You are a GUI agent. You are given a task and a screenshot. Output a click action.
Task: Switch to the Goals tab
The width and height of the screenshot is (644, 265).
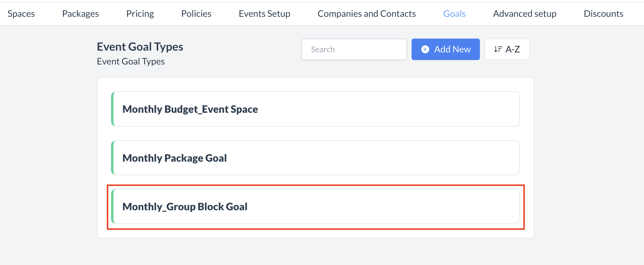tap(454, 14)
